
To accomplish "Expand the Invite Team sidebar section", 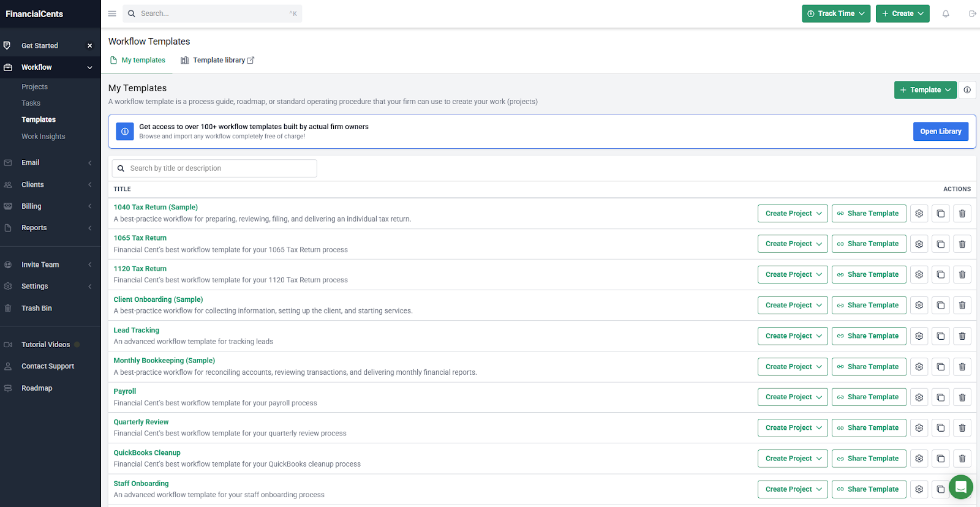I will 50,265.
